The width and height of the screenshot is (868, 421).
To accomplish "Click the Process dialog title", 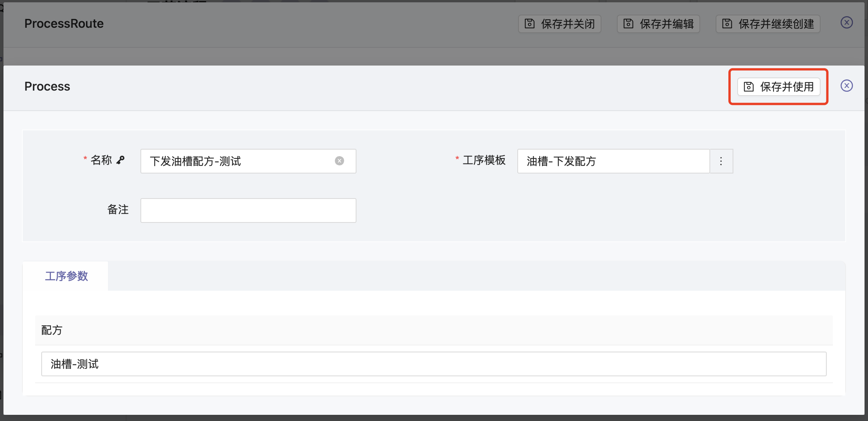I will [47, 86].
